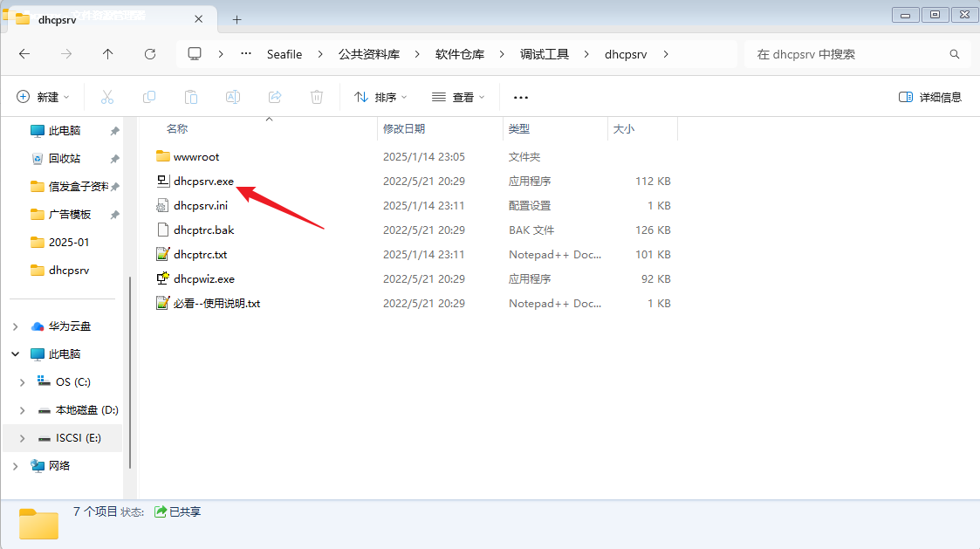Viewport: 980px width, 549px height.
Task: Open the 查看 view dropdown
Action: tap(458, 97)
